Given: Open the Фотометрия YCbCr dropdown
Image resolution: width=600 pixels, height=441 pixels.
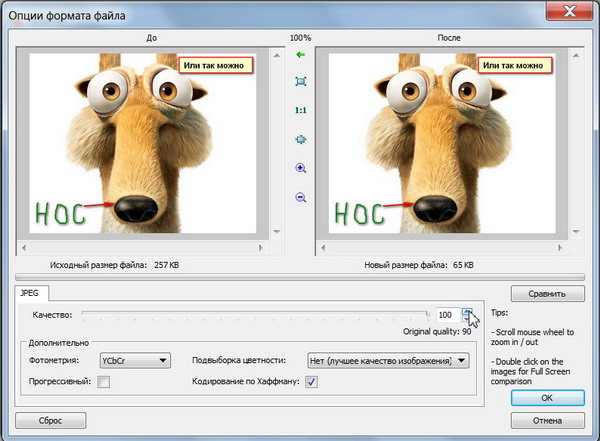Looking at the screenshot, I should [135, 361].
